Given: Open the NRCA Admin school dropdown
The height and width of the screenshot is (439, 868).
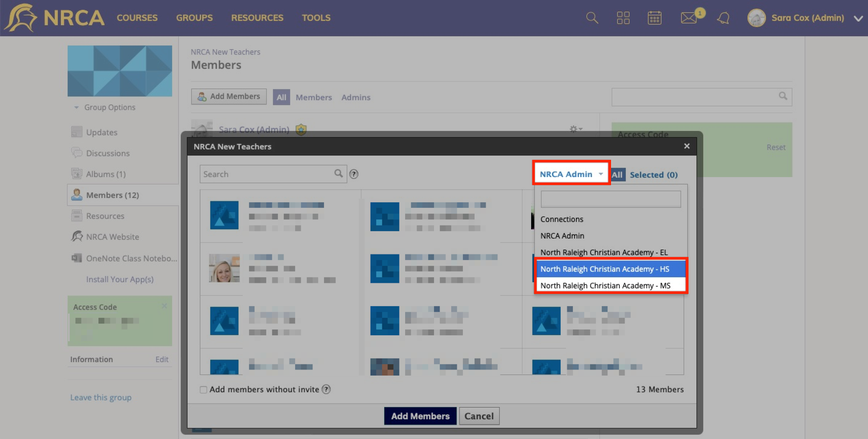Looking at the screenshot, I should tap(571, 174).
